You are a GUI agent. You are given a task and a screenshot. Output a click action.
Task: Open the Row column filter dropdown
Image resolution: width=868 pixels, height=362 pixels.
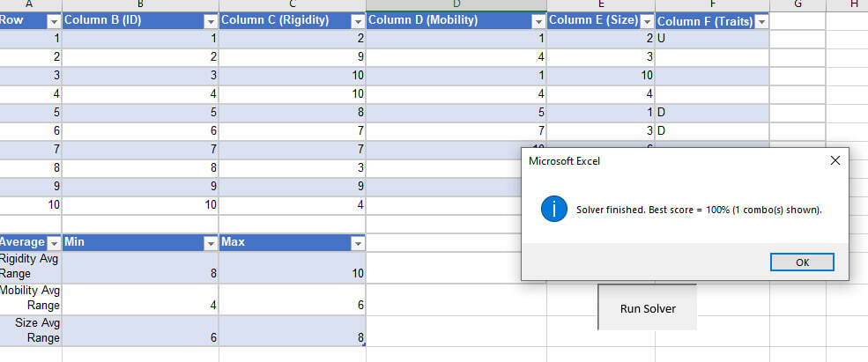pyautogui.click(x=52, y=21)
